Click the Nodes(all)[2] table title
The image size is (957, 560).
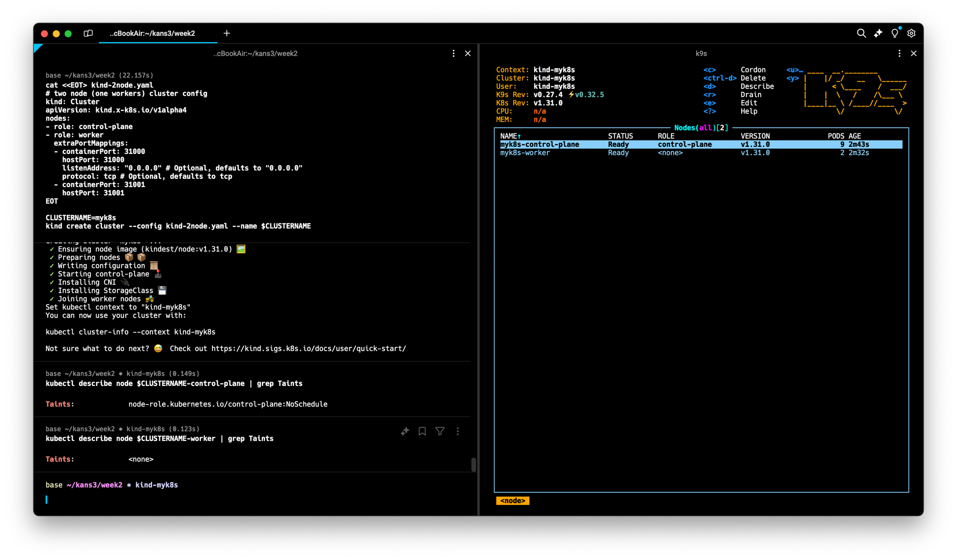click(x=701, y=128)
